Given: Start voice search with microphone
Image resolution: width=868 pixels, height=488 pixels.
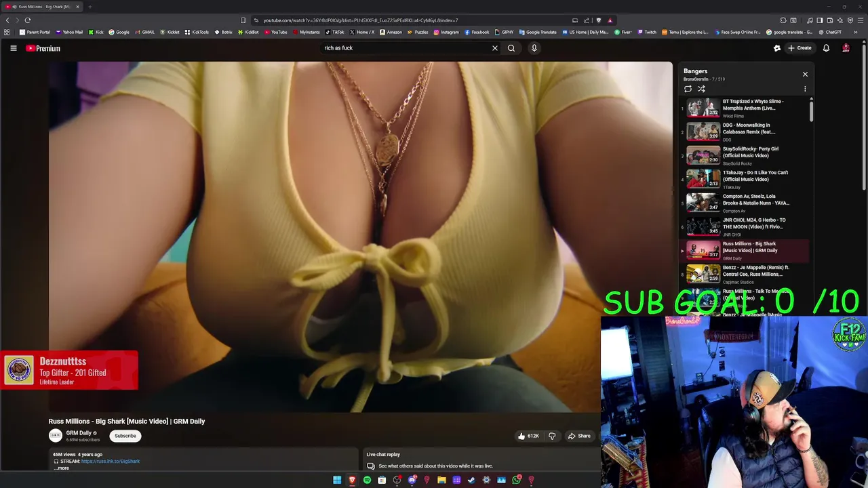Looking at the screenshot, I should pos(534,48).
